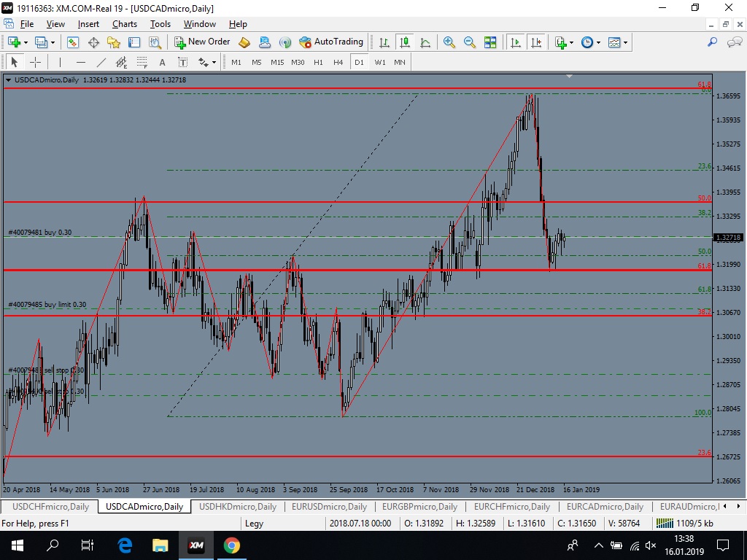Viewport: 747px width, 560px height.
Task: Show hidden system tray icons
Action: click(599, 545)
